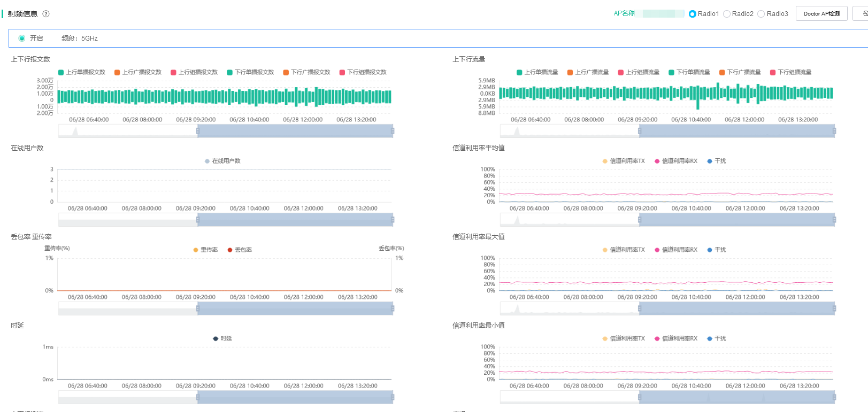
Task: Toggle 干扰 legend in the 平均值 chart
Action: [x=717, y=161]
